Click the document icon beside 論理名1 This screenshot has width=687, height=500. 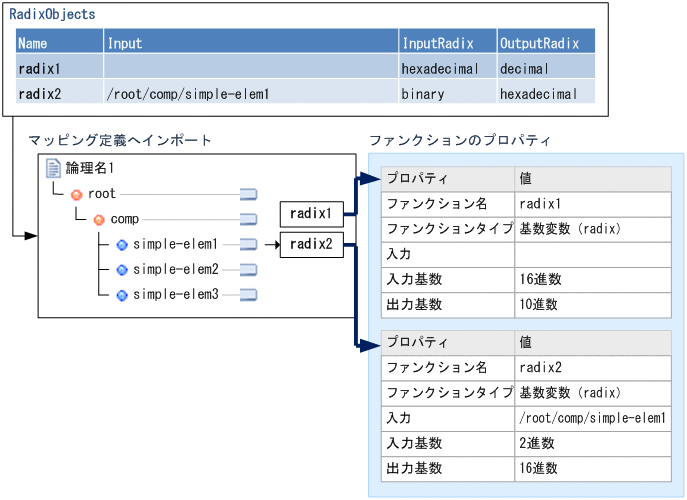click(x=54, y=168)
